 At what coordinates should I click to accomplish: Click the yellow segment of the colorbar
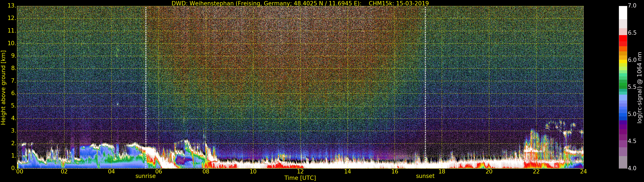tap(623, 61)
